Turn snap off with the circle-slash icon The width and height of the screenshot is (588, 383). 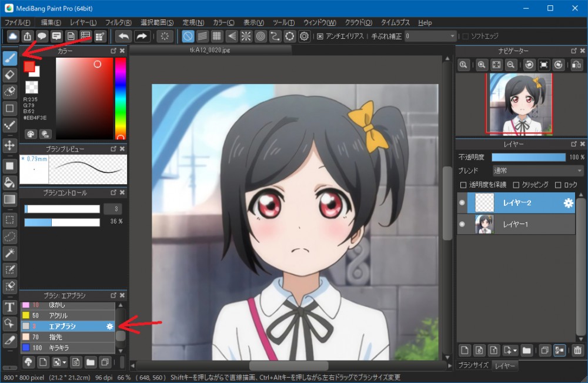coord(188,36)
